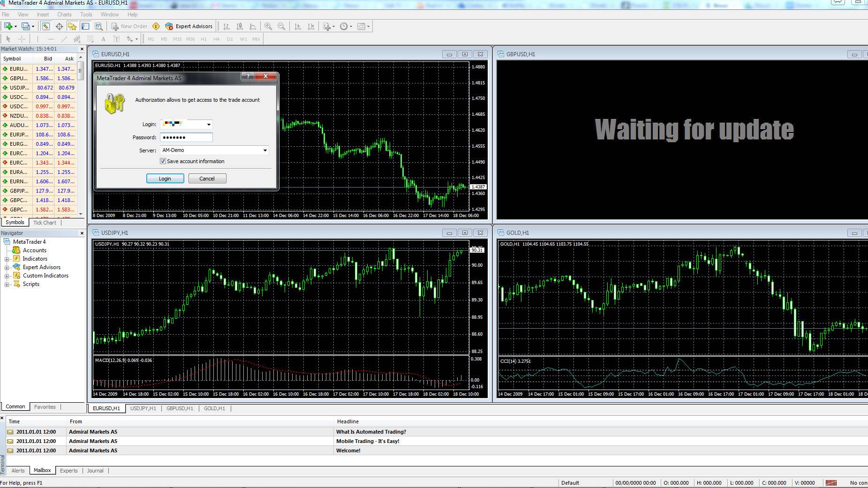
Task: Select Accounts in Navigator tree
Action: (x=34, y=250)
